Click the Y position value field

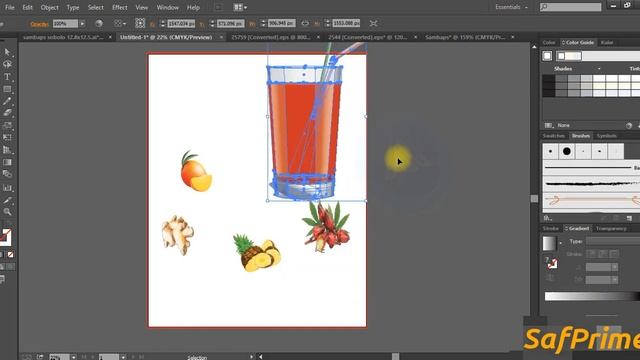pos(230,24)
